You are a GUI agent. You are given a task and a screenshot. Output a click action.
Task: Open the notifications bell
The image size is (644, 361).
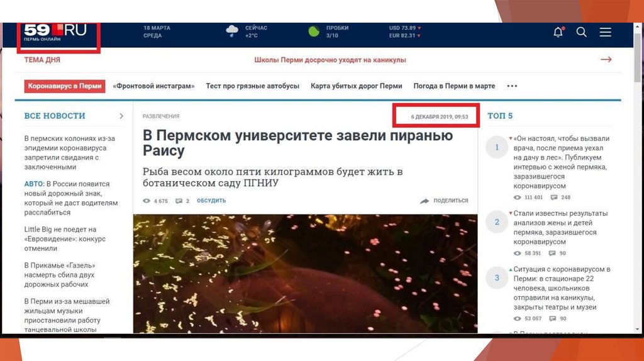(558, 32)
